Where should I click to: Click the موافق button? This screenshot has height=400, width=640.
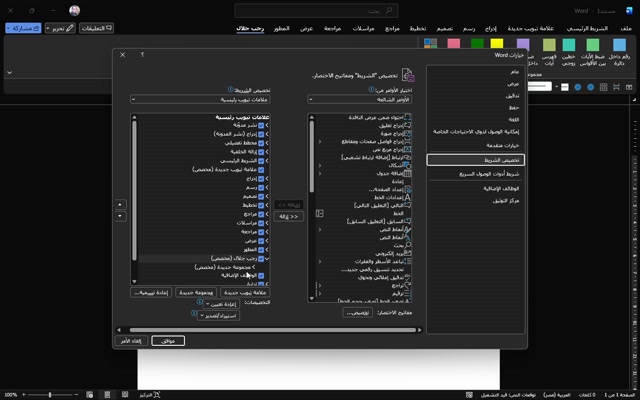(168, 341)
